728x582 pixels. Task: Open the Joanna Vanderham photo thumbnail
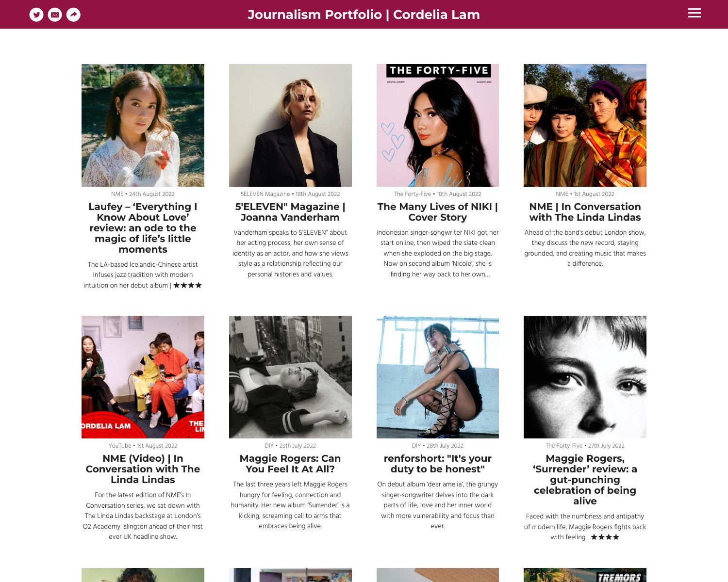(x=290, y=125)
